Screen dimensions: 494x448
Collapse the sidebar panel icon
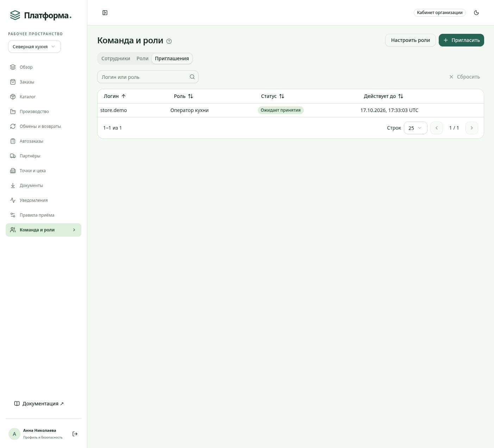point(105,13)
